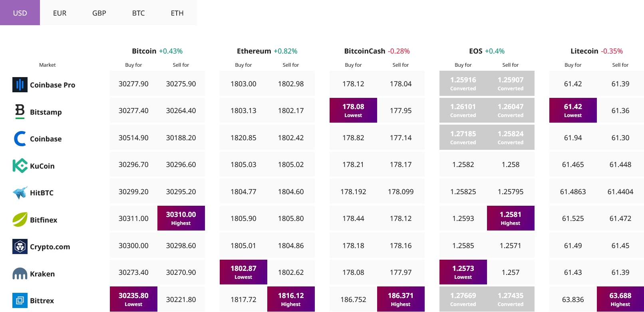Click the Bitfinex leaf logo icon
Screen dimensions: 644x312
[20, 220]
